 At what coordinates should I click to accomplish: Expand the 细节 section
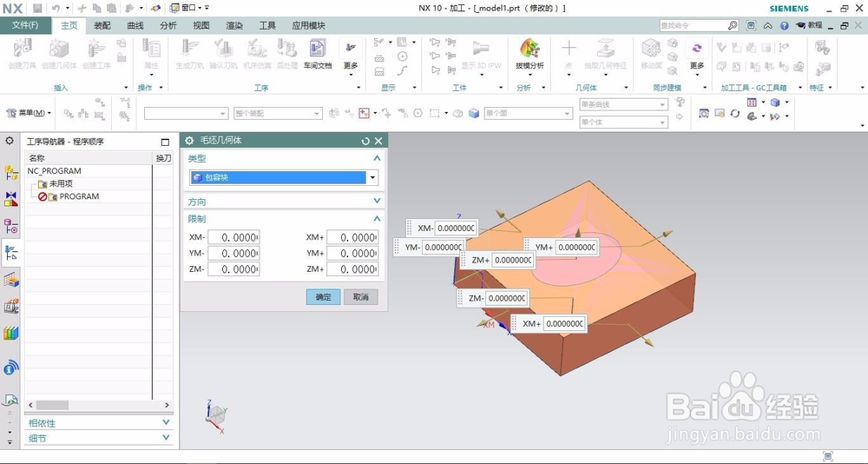tap(99, 438)
